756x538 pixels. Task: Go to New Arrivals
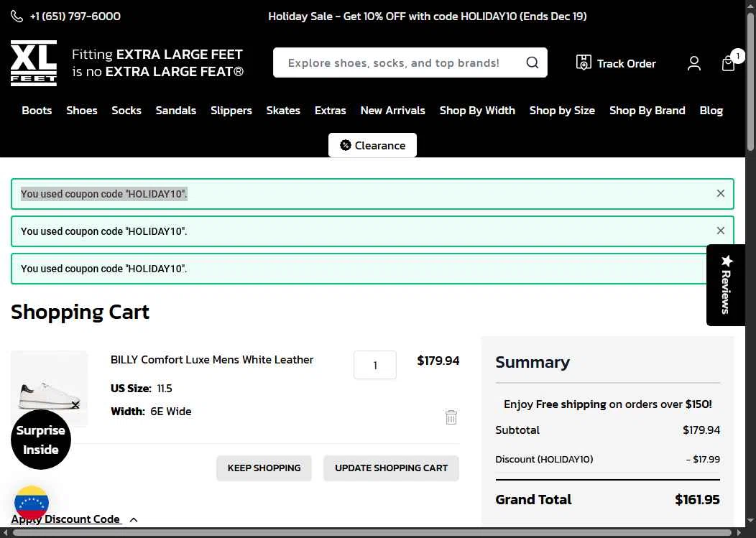(x=393, y=111)
